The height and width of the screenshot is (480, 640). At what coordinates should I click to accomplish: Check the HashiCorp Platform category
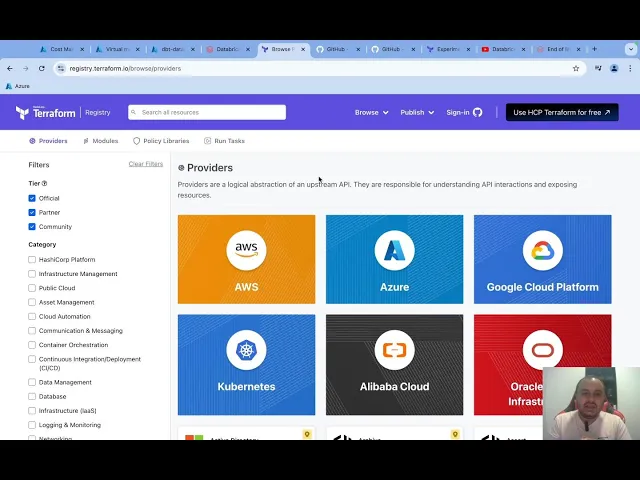pos(32,260)
